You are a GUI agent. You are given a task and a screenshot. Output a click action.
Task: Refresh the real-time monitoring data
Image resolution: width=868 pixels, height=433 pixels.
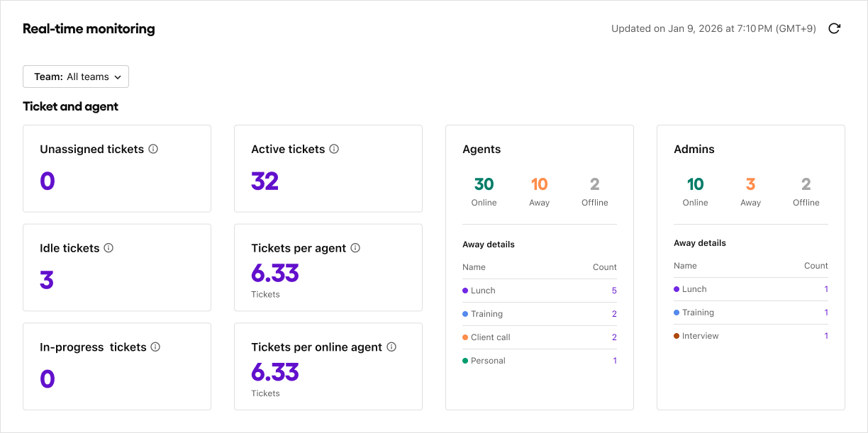point(834,28)
